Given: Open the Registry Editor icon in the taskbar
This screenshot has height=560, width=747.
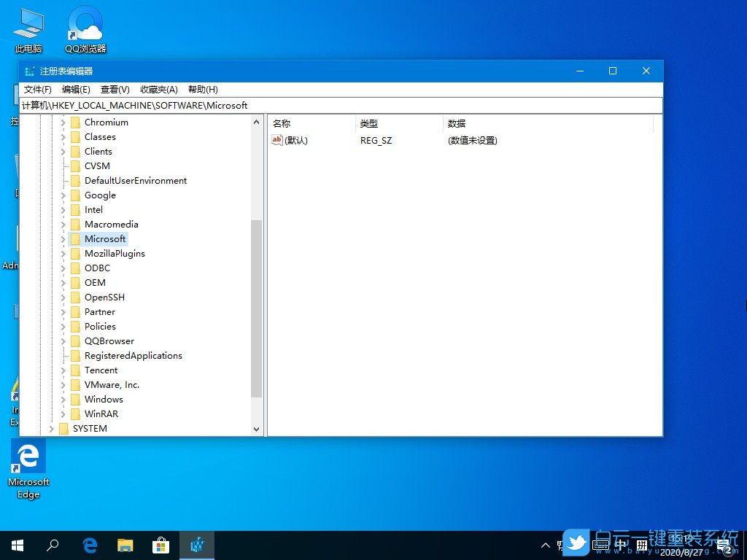Looking at the screenshot, I should [197, 545].
